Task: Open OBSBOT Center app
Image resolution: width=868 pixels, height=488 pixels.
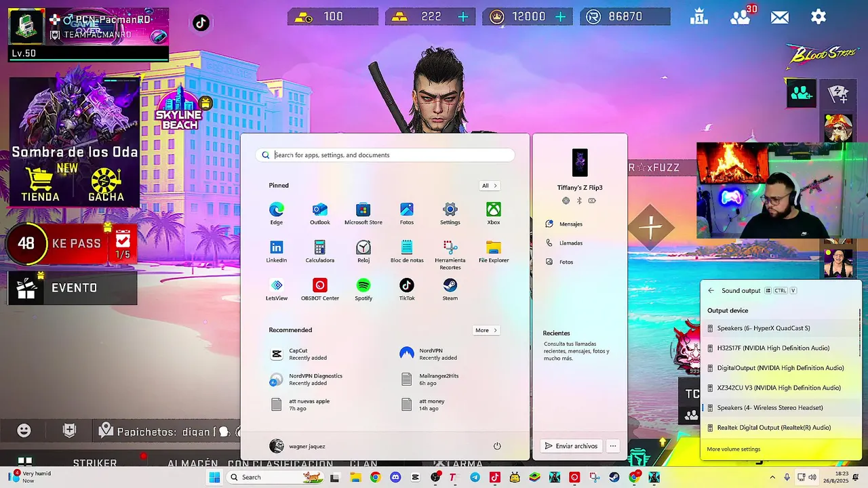Action: click(x=319, y=289)
